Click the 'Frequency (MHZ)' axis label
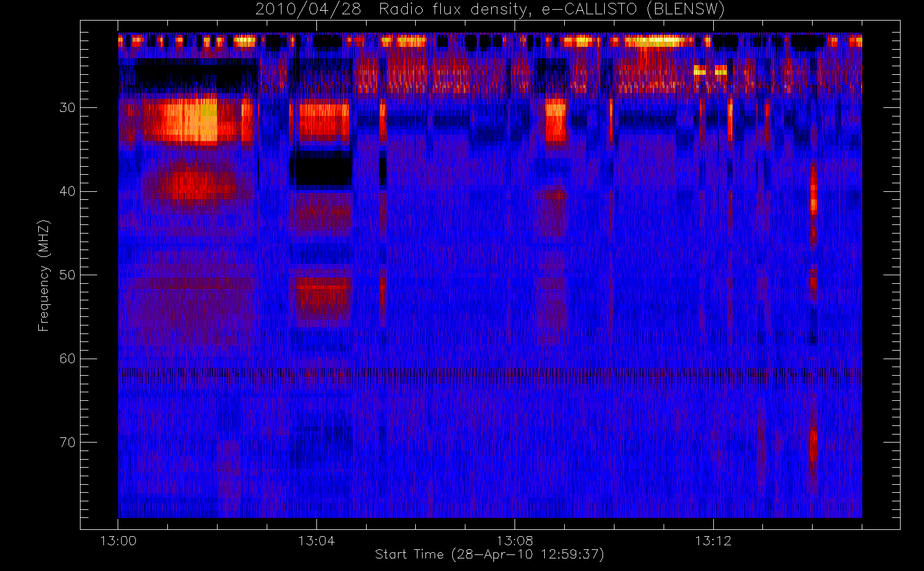The height and width of the screenshot is (571, 924). (x=44, y=275)
